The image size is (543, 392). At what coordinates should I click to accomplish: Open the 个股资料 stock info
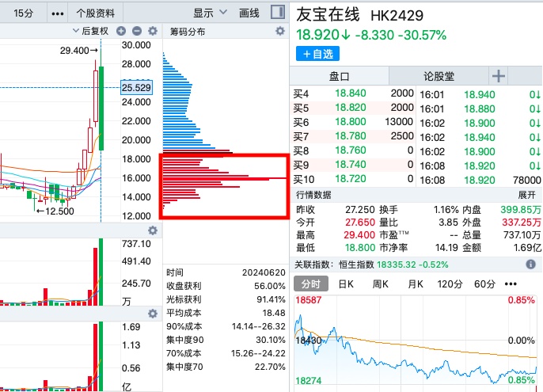95,13
